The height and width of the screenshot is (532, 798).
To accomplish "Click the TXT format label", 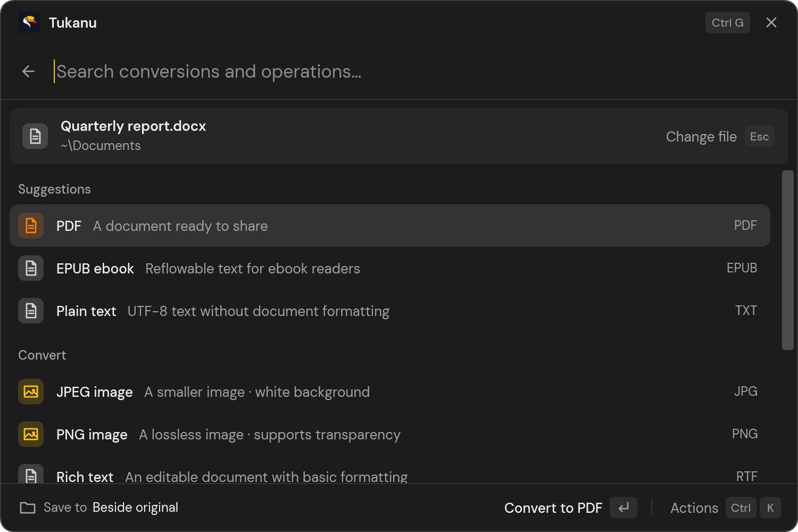I will [x=746, y=311].
